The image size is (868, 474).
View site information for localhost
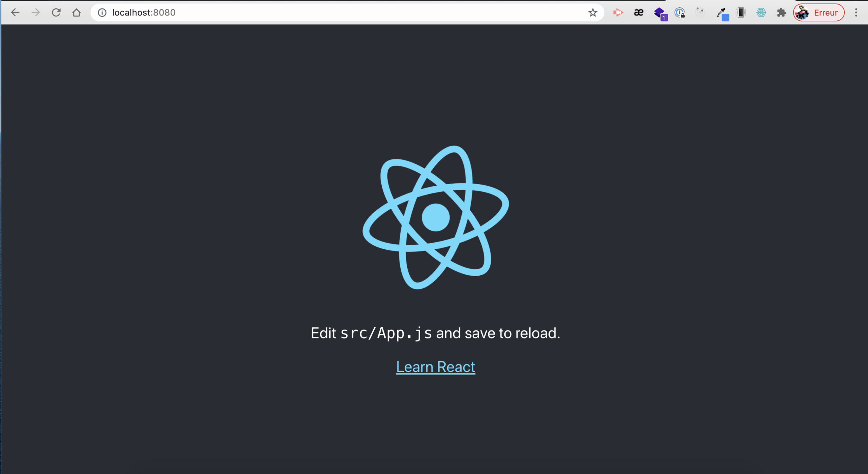click(x=102, y=13)
